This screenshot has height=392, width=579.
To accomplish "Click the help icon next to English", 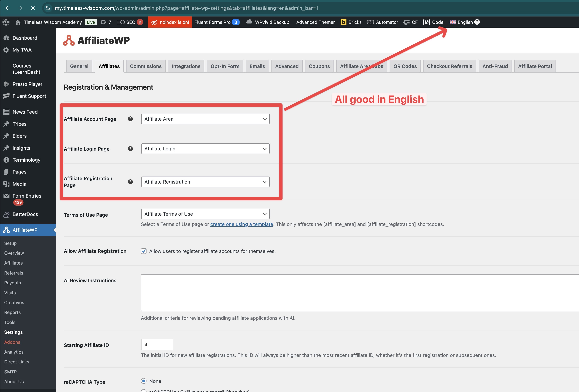I will pos(477,22).
